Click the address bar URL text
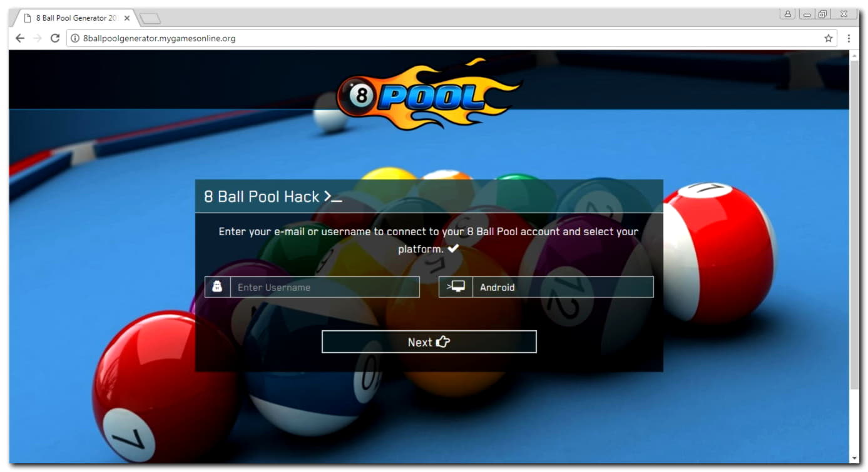The height and width of the screenshot is (472, 868). 159,38
